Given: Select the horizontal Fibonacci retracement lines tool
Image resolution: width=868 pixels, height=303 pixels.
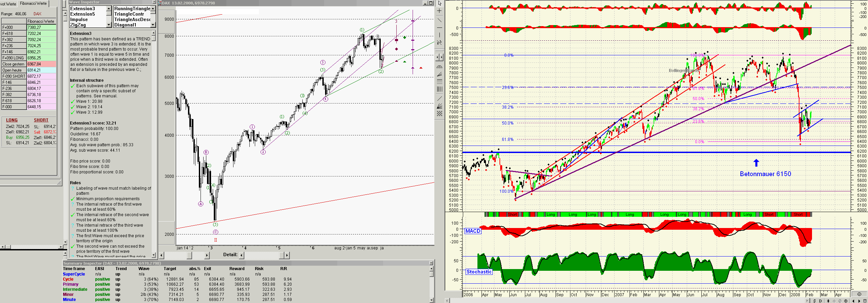Looking at the screenshot, I should tap(439, 81).
